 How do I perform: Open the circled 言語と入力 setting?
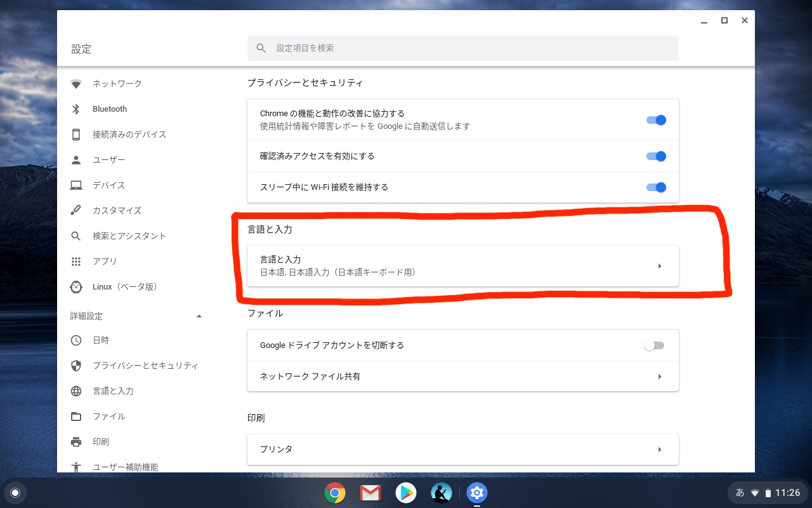click(x=462, y=265)
